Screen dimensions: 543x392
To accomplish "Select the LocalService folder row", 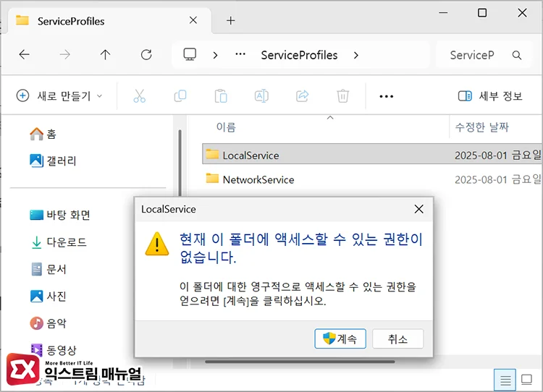I will [372, 154].
